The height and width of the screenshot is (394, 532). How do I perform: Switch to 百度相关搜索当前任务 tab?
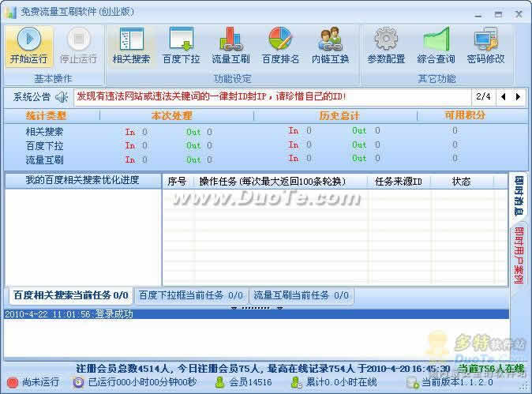coord(70,295)
